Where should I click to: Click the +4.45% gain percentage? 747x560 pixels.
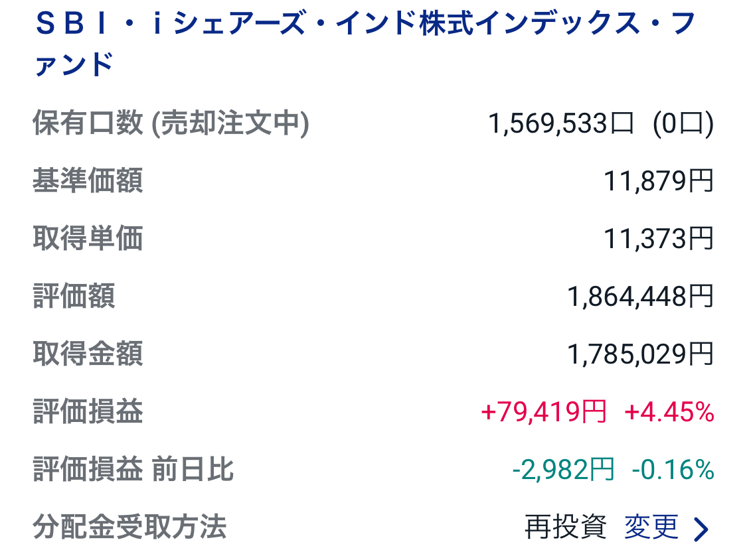669,412
